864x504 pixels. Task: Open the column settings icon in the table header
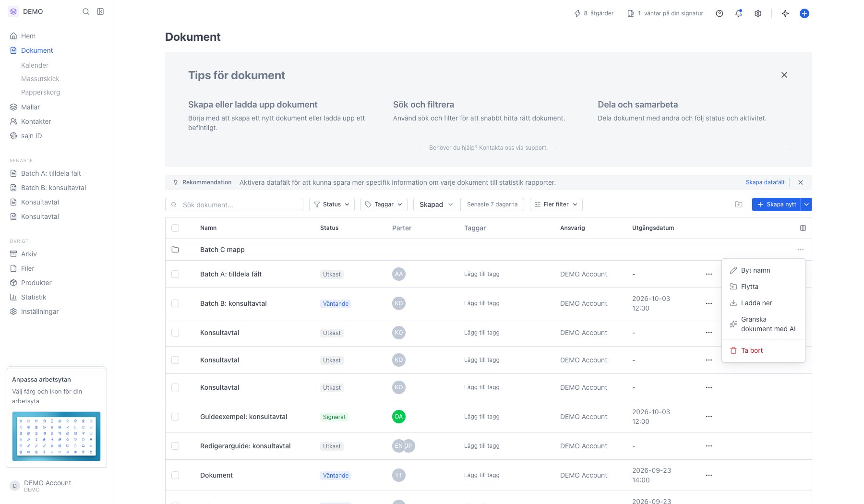click(x=803, y=228)
